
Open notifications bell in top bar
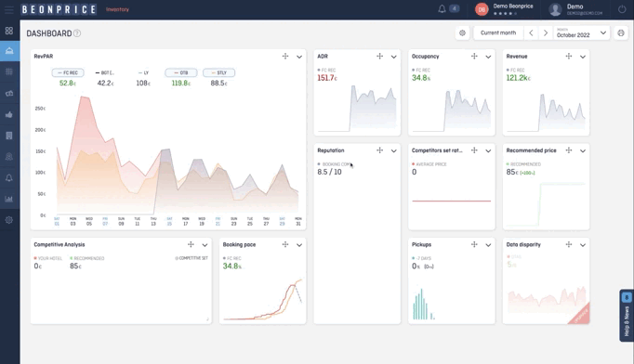pos(442,9)
